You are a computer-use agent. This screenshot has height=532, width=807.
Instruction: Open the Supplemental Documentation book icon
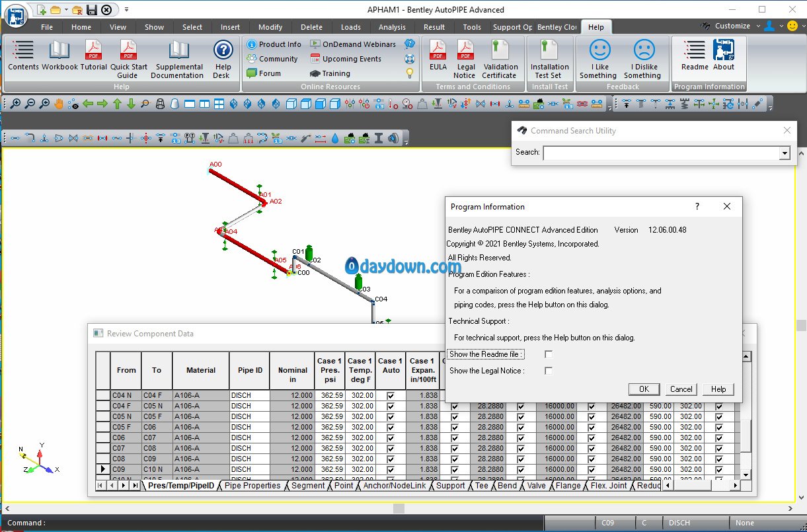[178, 51]
